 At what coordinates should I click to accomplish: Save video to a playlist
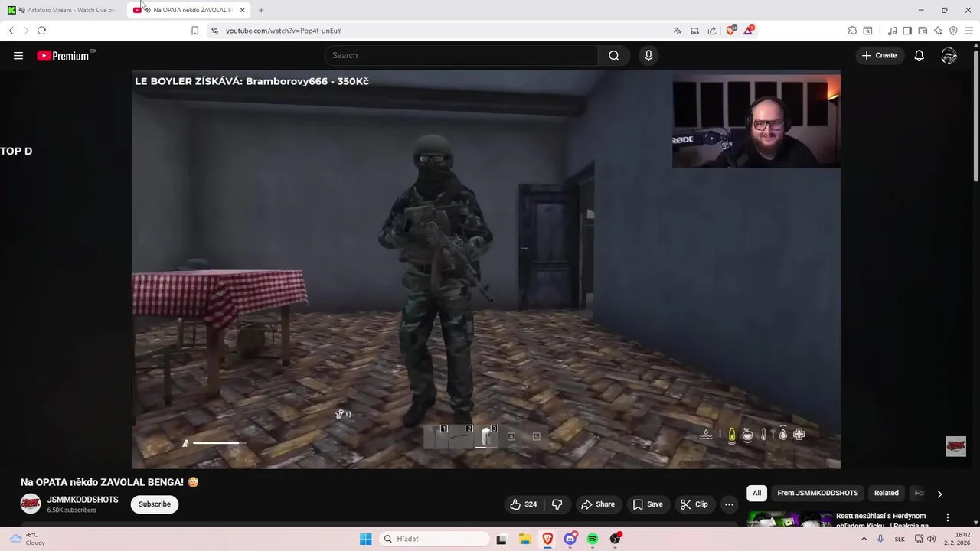coord(648,504)
